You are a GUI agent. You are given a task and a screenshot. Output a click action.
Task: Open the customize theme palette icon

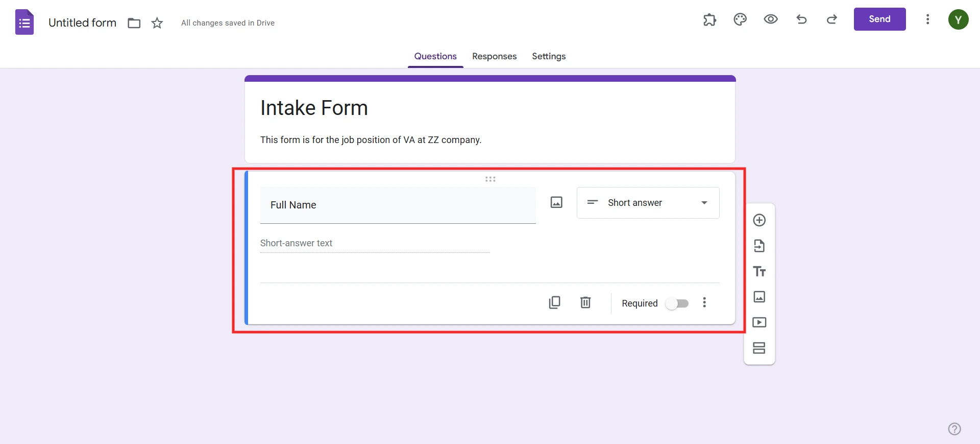(740, 19)
